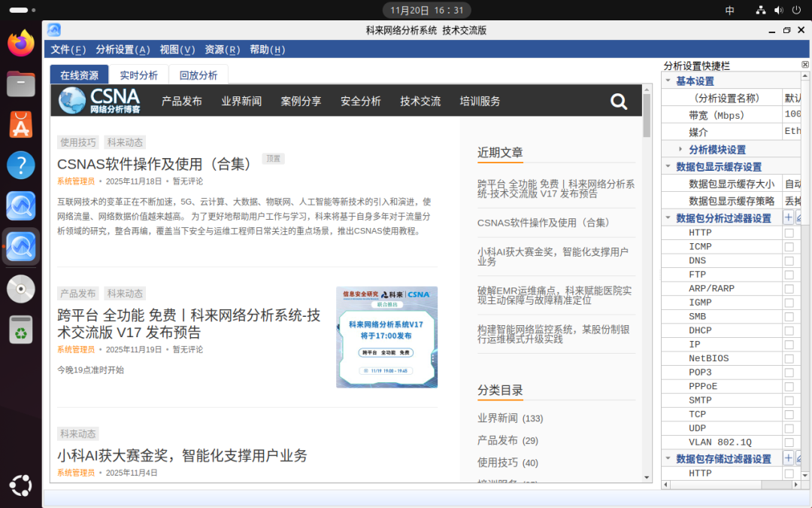Open the Trash in the dock
This screenshot has width=812, height=508.
click(x=21, y=329)
